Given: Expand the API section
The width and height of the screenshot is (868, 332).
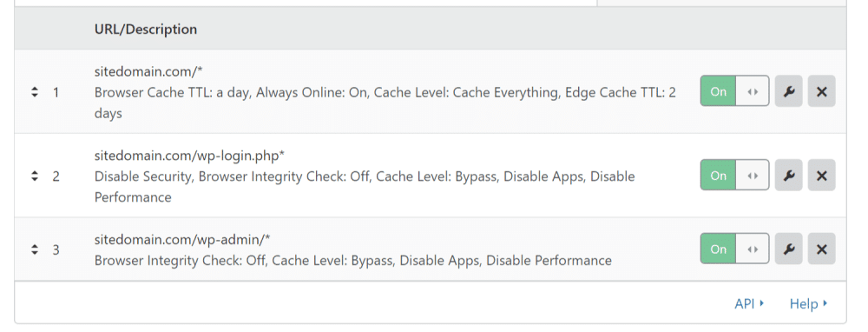Looking at the screenshot, I should [749, 303].
